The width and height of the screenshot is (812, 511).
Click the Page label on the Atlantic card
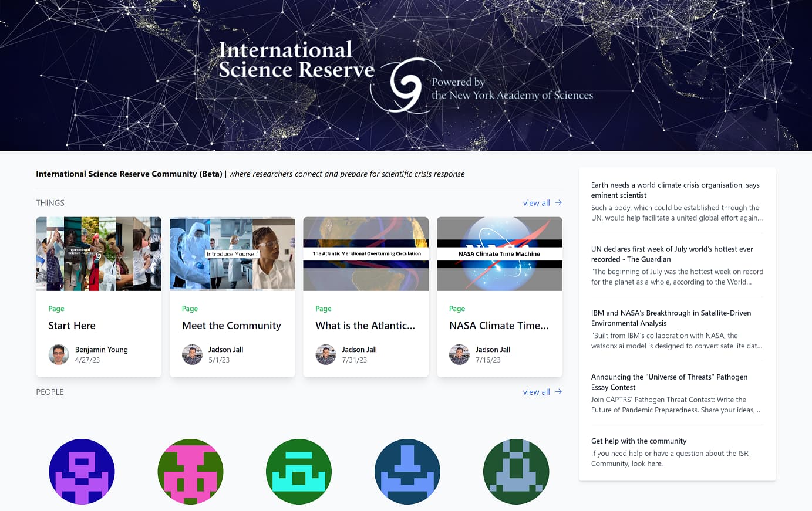tap(324, 309)
